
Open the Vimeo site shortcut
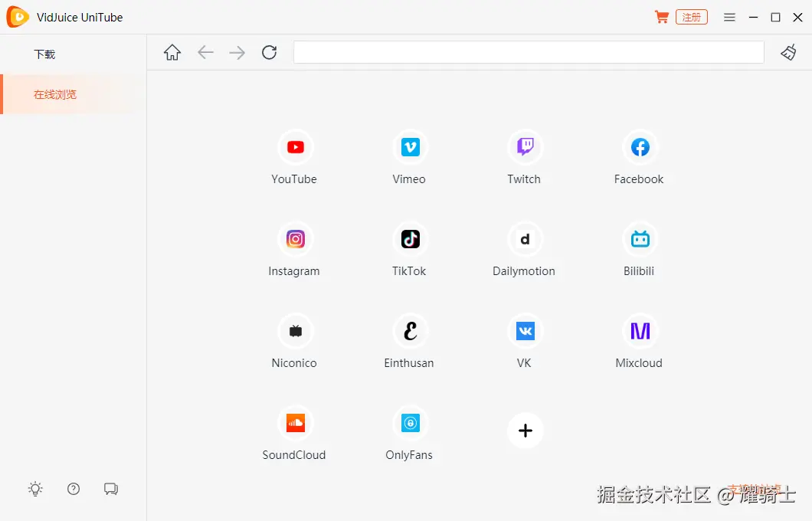click(410, 148)
